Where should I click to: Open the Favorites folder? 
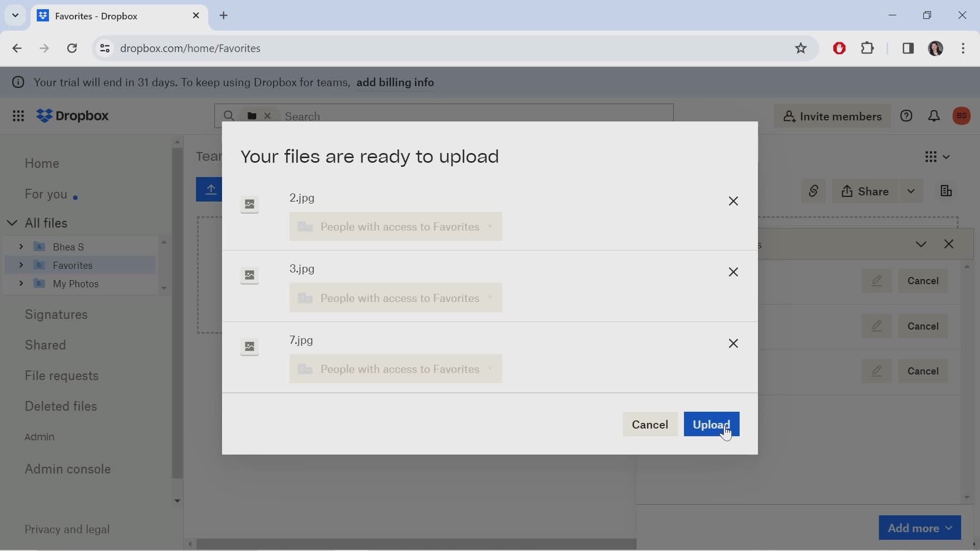72,264
